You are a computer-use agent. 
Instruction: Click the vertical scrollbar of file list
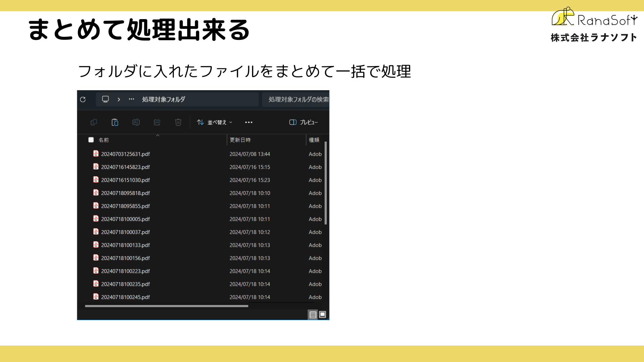click(326, 183)
